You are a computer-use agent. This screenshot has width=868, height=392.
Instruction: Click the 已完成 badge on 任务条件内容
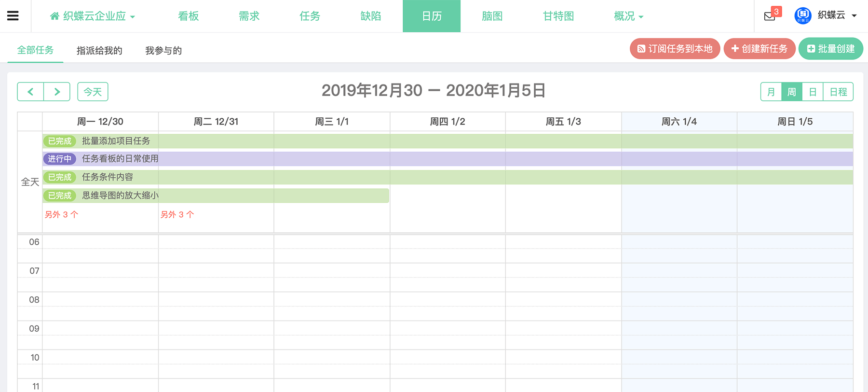[60, 177]
